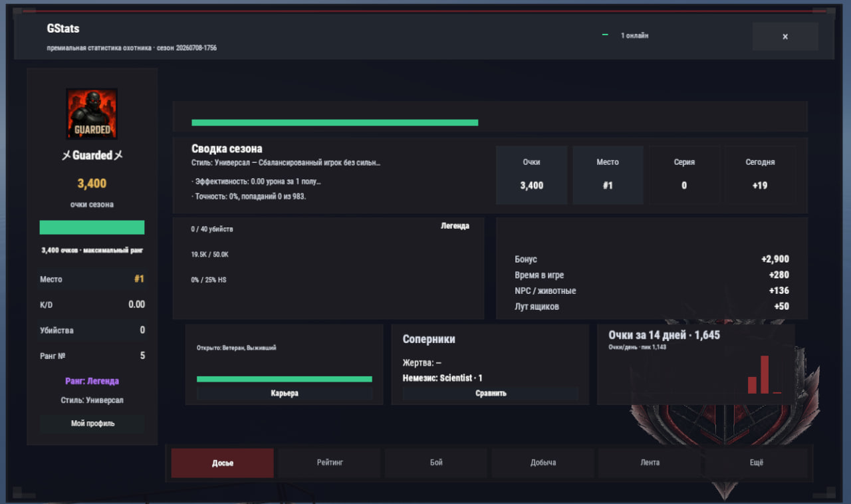This screenshot has width=851, height=504.
Task: Open the Досье tab
Action: pyautogui.click(x=222, y=463)
